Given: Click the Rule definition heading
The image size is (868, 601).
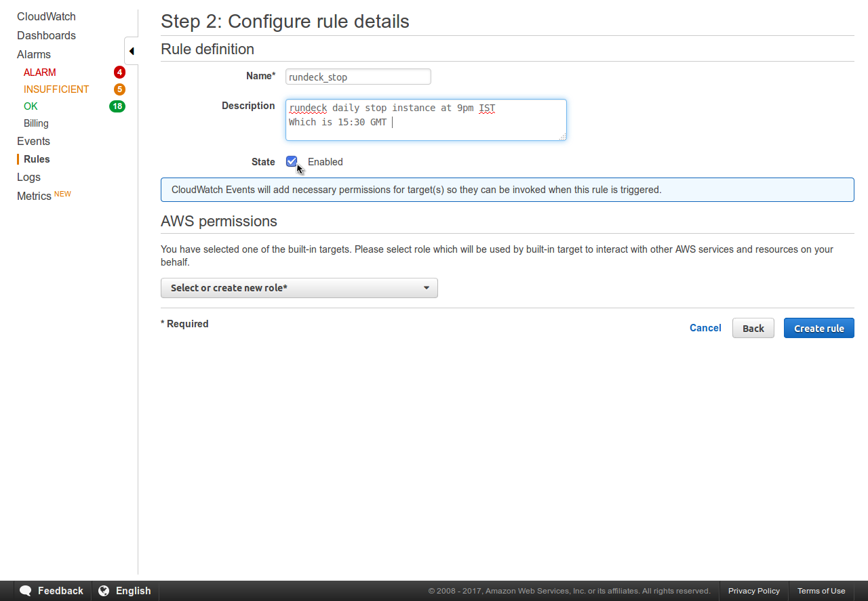Looking at the screenshot, I should tap(208, 49).
